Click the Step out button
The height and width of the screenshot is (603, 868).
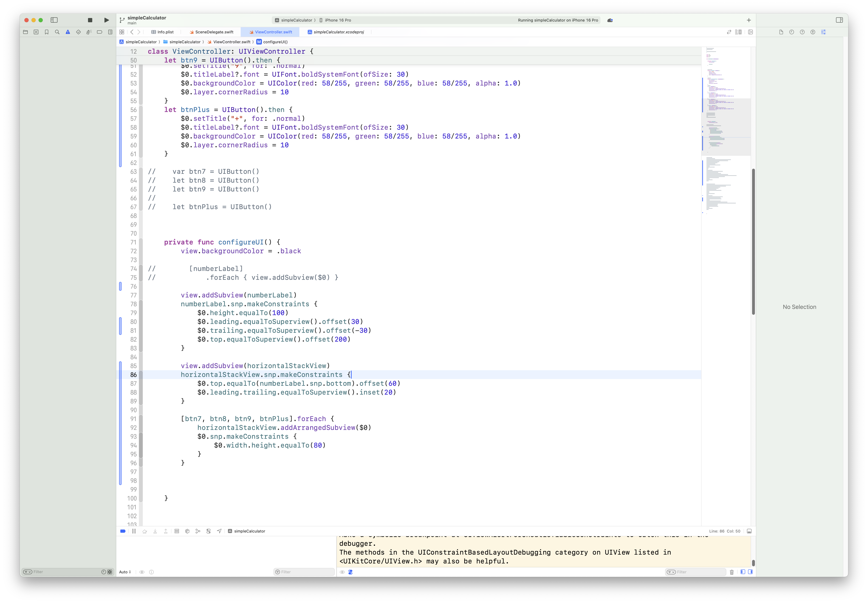point(166,531)
